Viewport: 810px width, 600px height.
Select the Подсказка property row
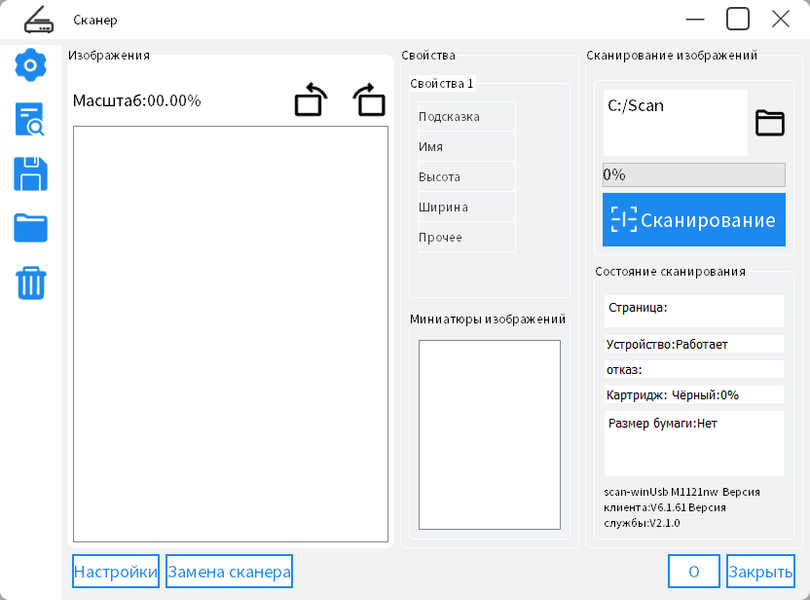(x=467, y=117)
